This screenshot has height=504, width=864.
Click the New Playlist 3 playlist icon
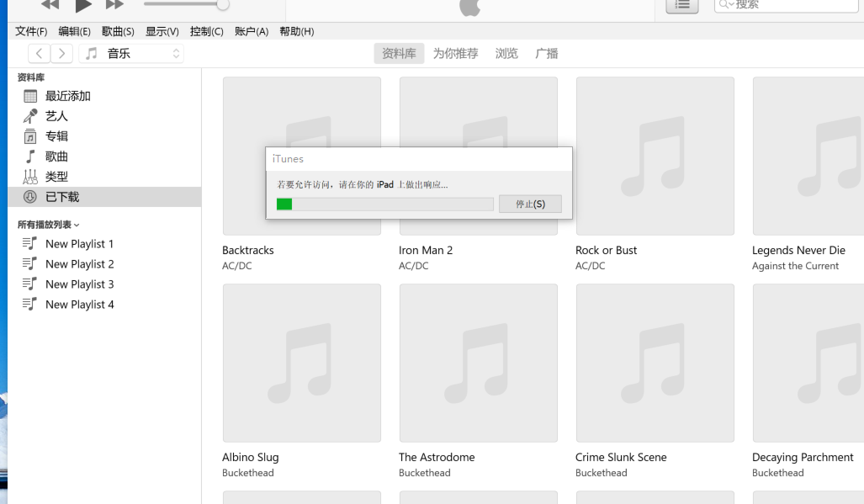click(x=29, y=284)
